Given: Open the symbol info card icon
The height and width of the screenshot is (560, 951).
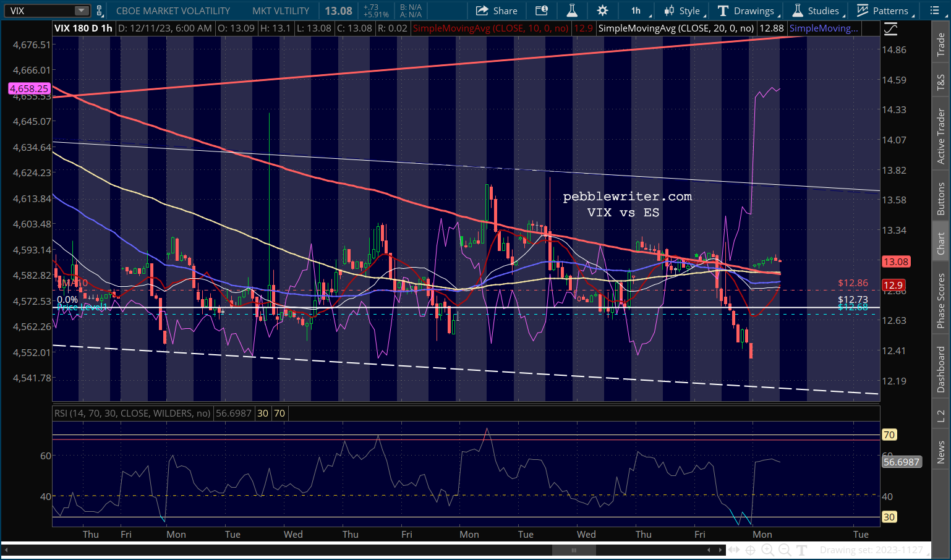Looking at the screenshot, I should 542,11.
